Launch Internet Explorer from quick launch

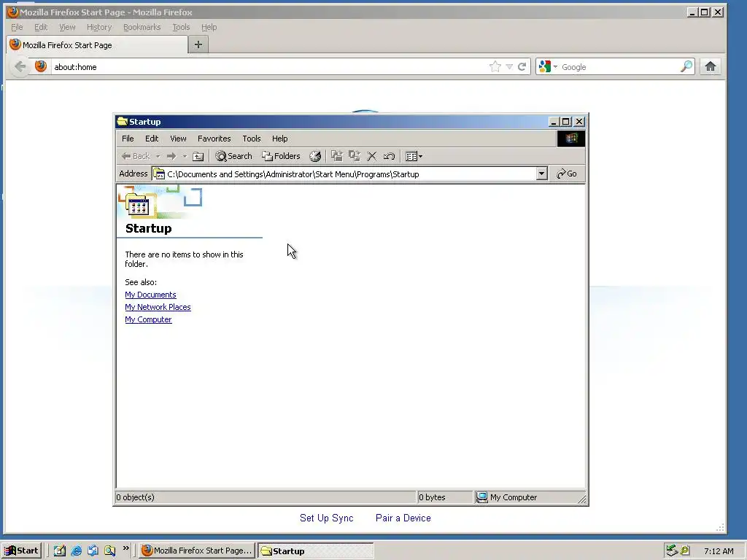tap(76, 551)
